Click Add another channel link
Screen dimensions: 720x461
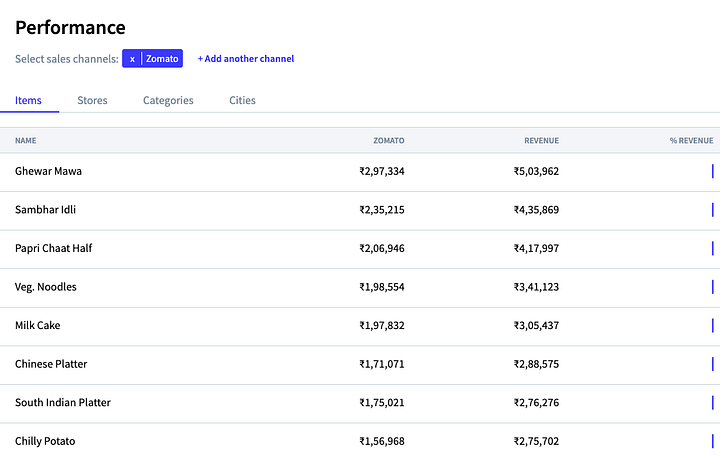coord(246,59)
